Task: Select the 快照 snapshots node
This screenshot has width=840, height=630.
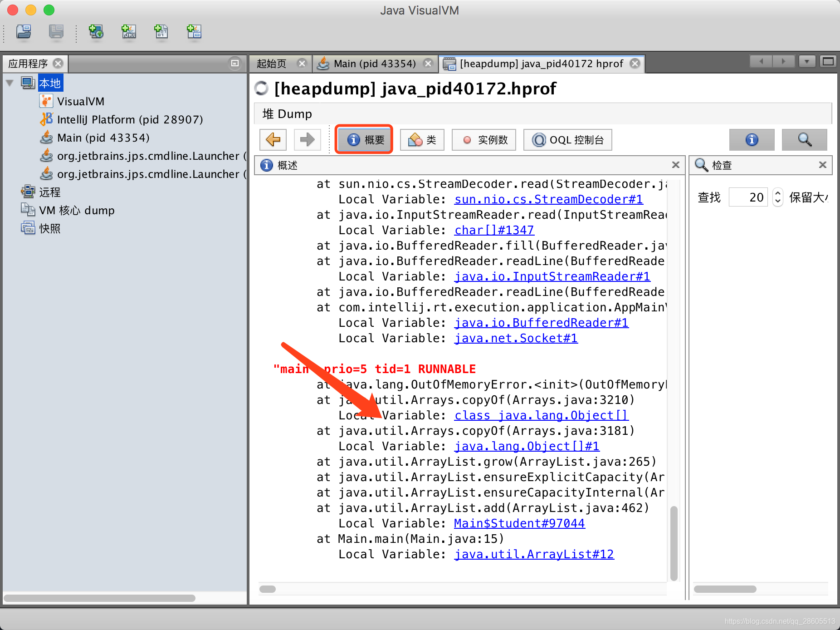Action: point(50,228)
